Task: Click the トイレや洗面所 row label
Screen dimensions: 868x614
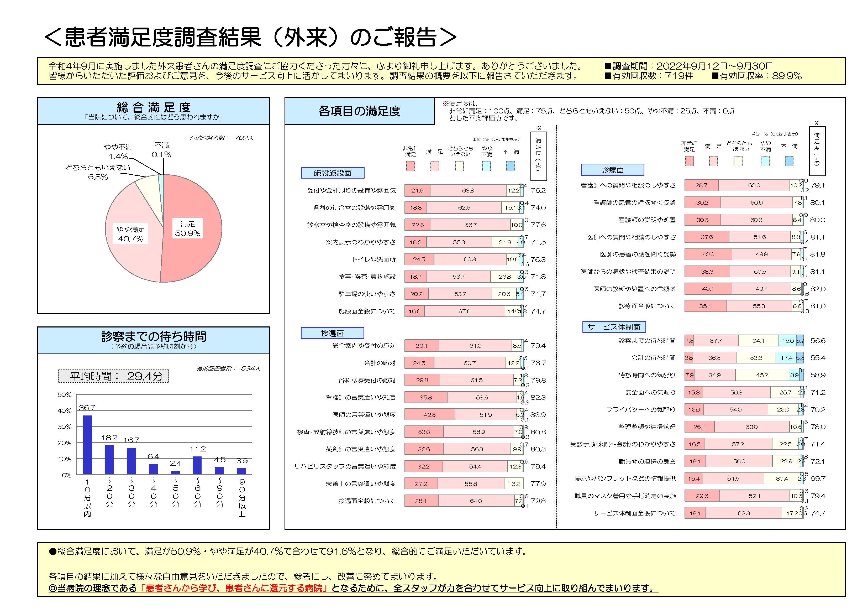Action: point(373,259)
